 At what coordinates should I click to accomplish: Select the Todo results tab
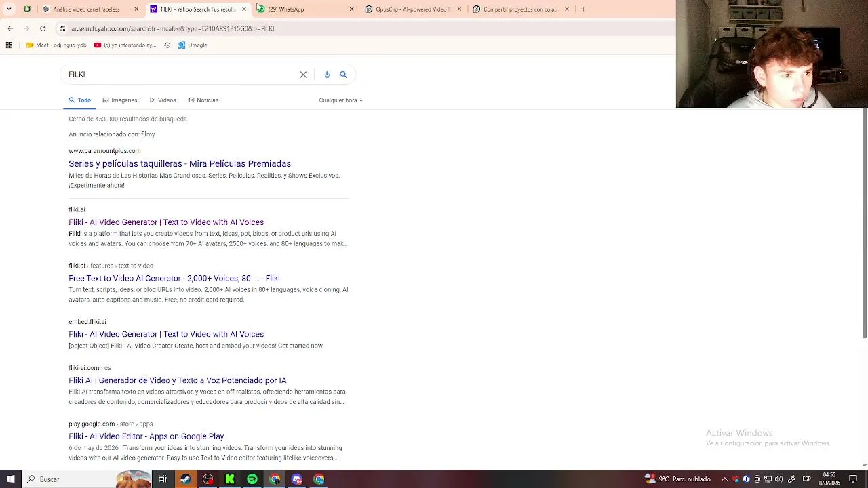point(79,100)
